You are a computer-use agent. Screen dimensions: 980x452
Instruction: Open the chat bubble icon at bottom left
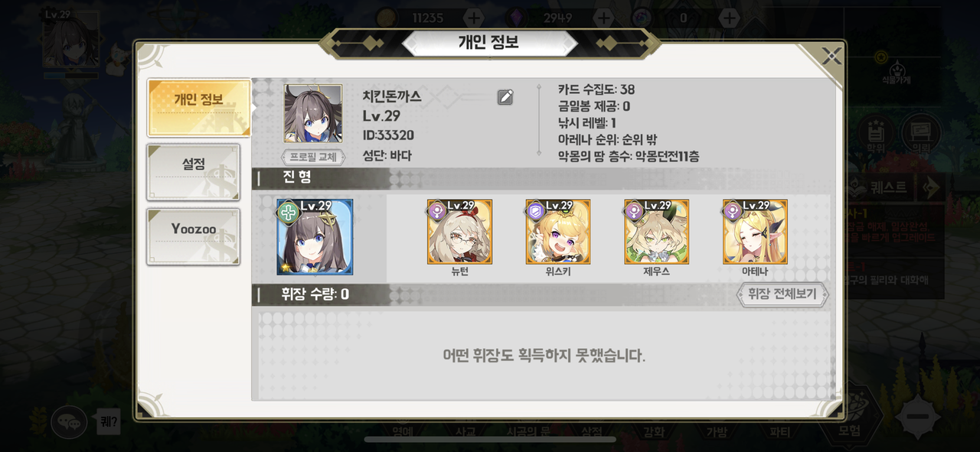(69, 421)
